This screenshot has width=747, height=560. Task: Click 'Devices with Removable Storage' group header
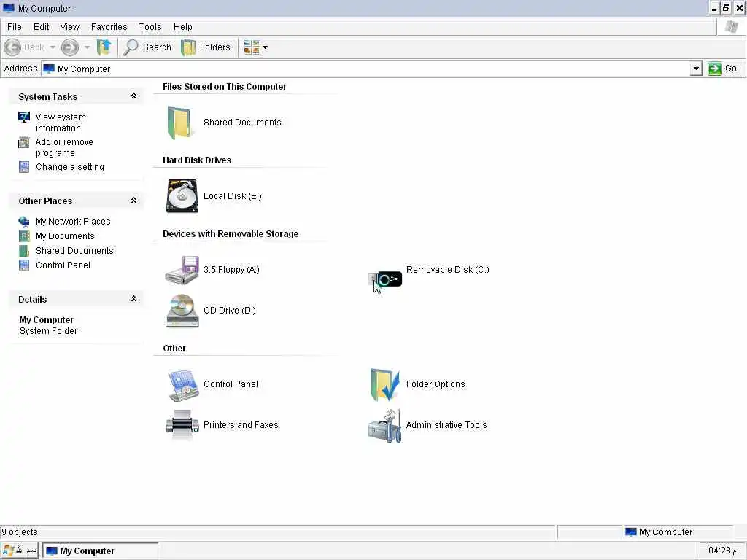231,234
